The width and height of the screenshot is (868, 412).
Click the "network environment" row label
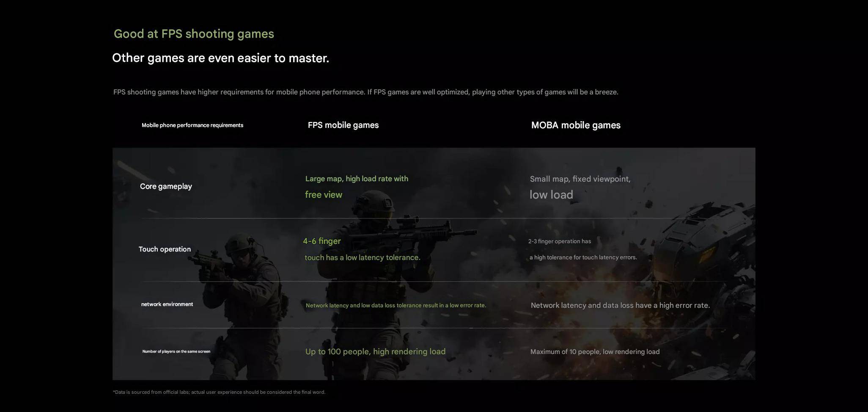(167, 304)
